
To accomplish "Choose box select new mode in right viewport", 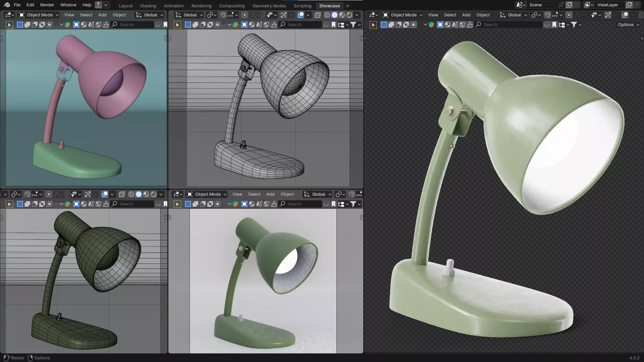I will [x=384, y=24].
